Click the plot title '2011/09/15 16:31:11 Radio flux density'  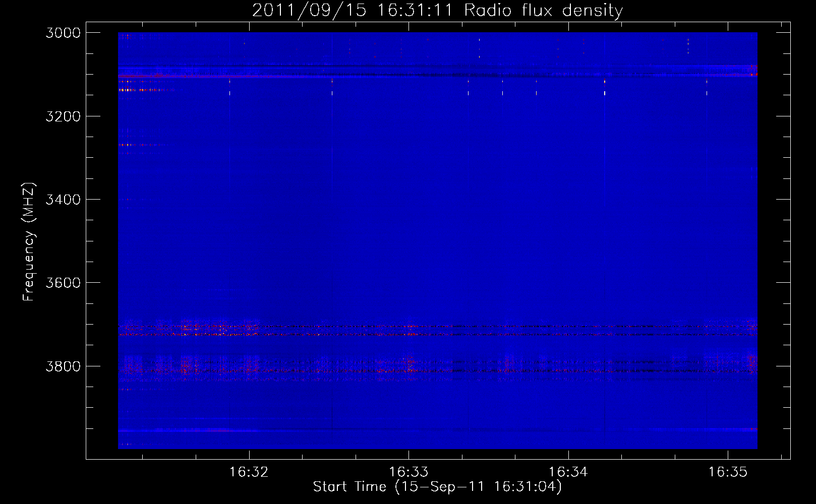437,11
